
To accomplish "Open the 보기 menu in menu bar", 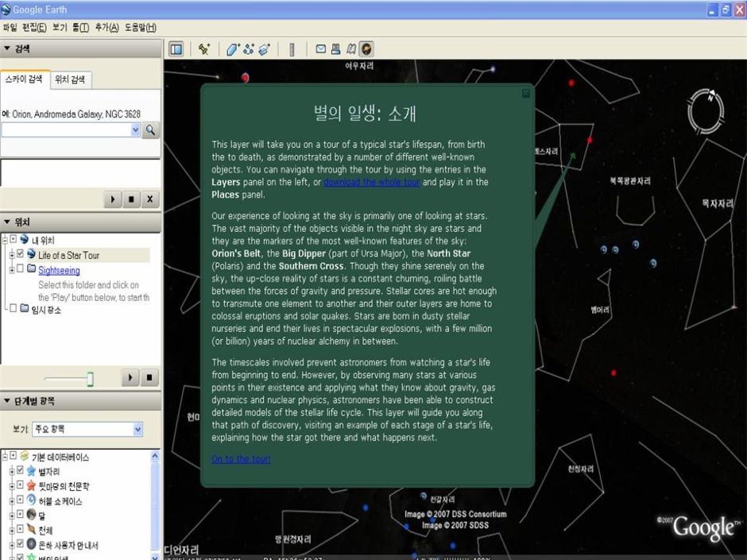I will click(60, 28).
